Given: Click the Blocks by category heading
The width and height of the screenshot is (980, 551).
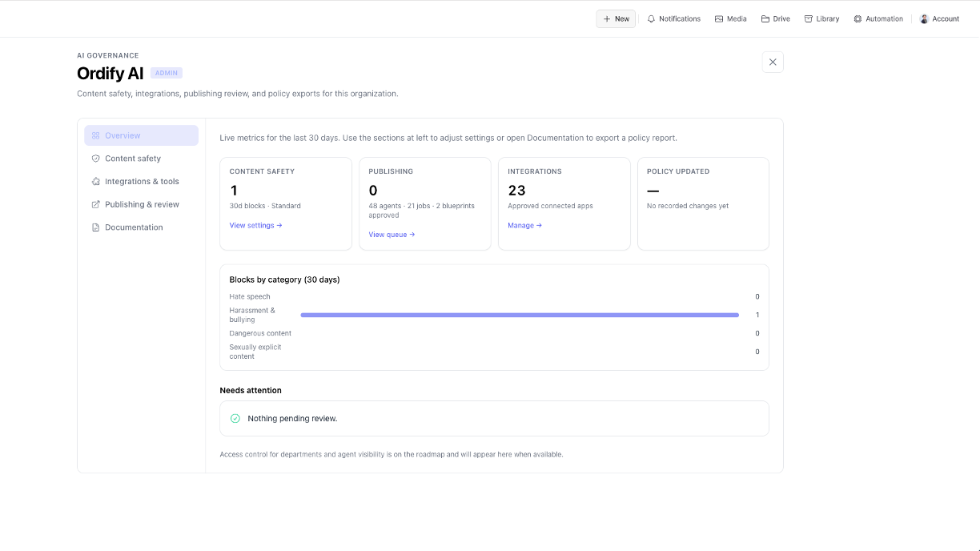Looking at the screenshot, I should coord(284,280).
